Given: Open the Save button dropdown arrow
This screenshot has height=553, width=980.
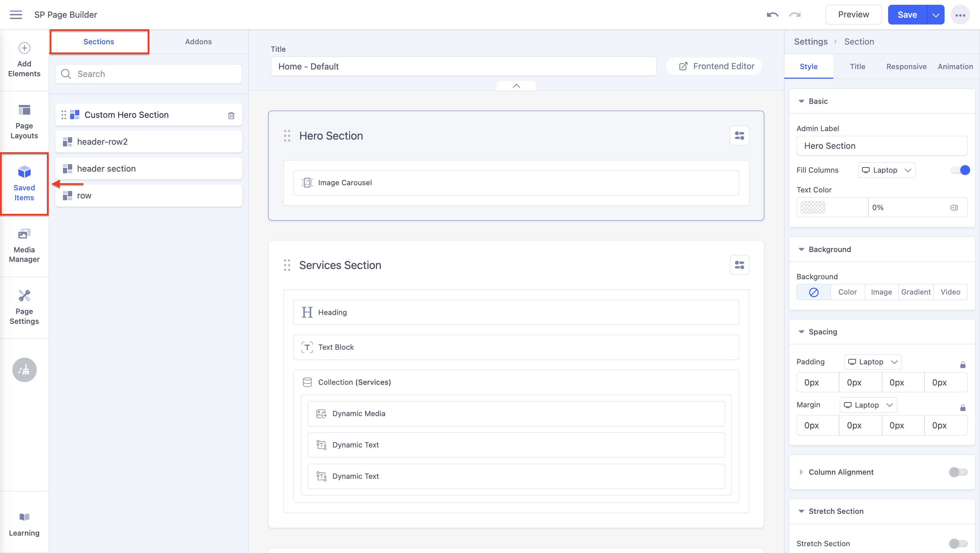Looking at the screenshot, I should (935, 15).
